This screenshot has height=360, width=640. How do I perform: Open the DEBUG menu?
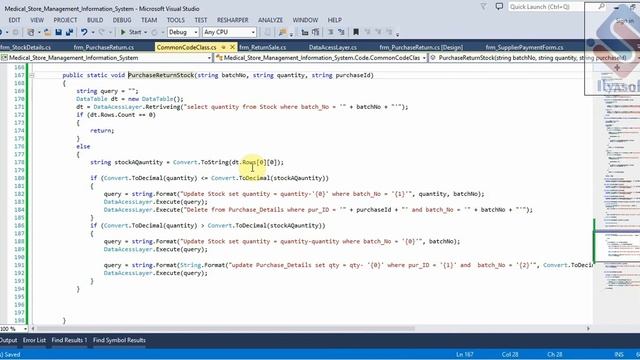122,20
